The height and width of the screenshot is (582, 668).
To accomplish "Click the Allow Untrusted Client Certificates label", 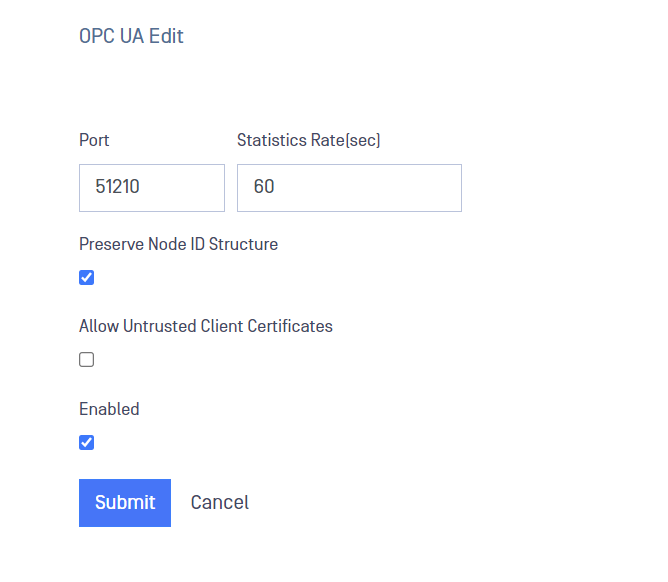I will 206,326.
